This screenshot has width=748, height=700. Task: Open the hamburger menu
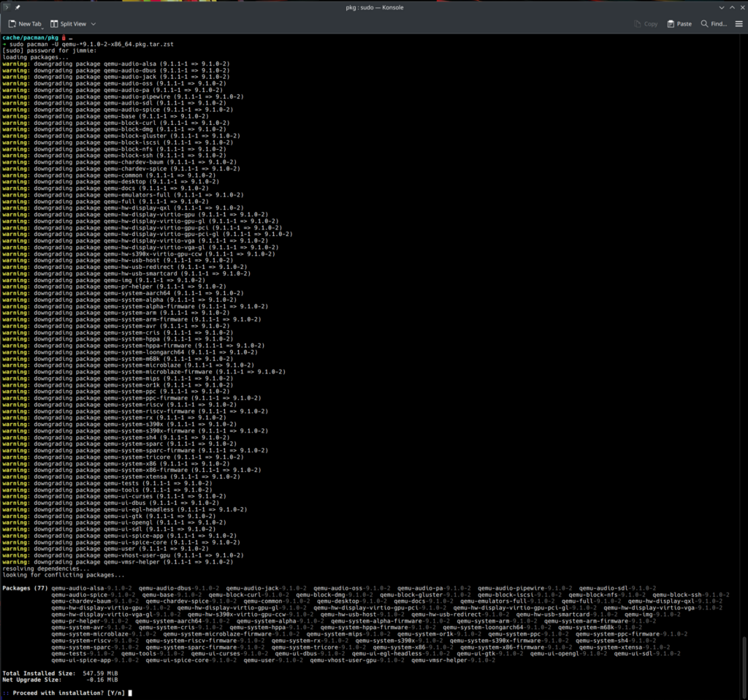click(x=739, y=24)
